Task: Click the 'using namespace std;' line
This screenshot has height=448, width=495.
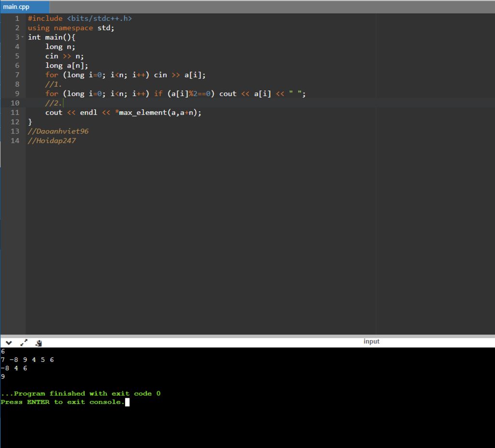Action: pos(71,28)
